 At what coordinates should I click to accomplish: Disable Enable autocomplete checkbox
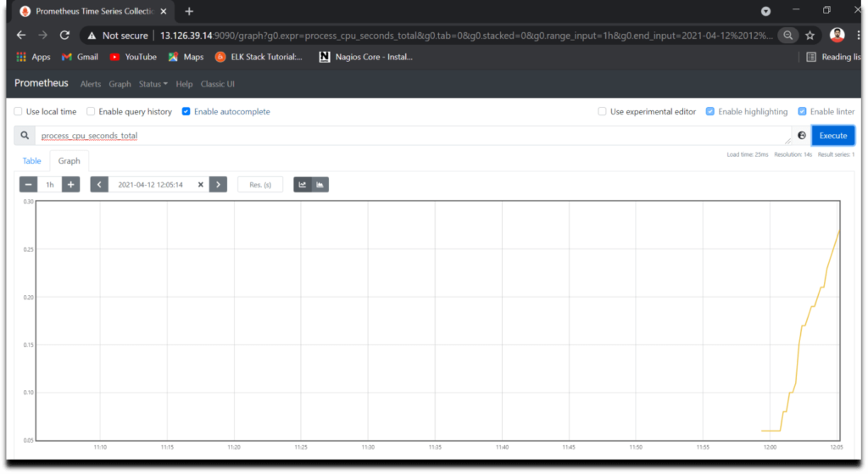point(186,111)
